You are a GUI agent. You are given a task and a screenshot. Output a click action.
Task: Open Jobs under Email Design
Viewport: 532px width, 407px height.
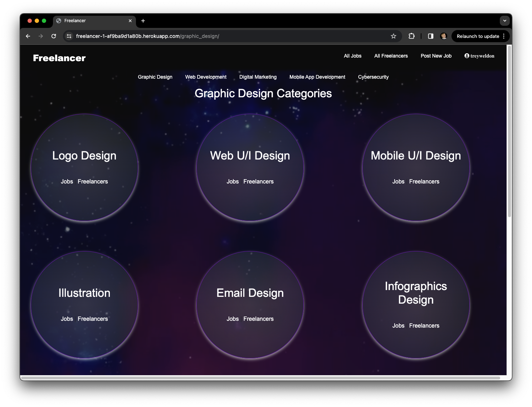233,319
